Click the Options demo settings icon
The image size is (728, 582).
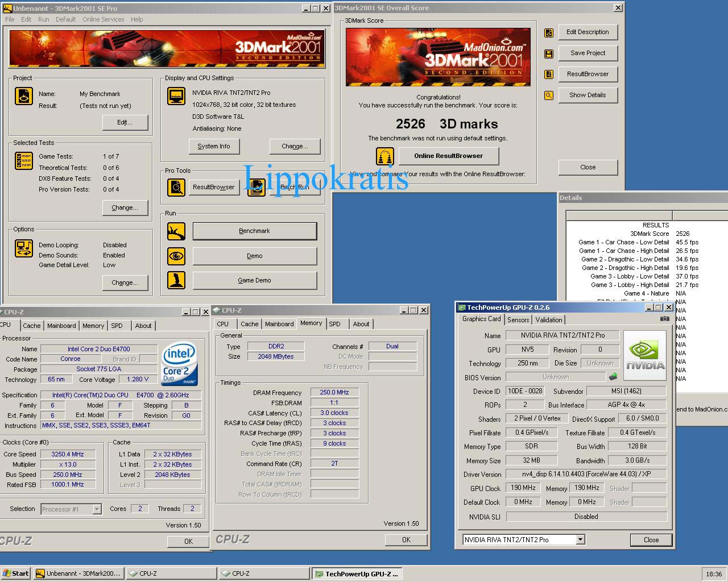pos(24,248)
